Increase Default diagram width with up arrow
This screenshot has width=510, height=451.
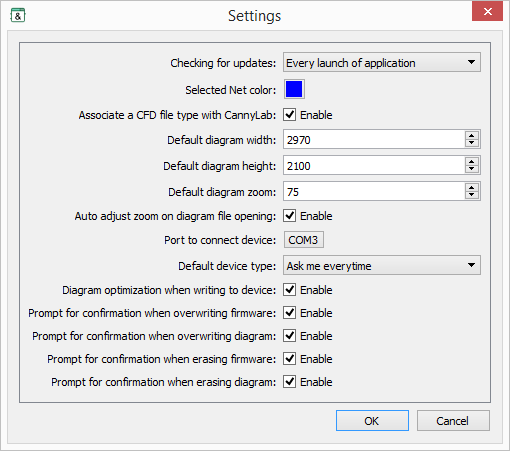point(472,135)
